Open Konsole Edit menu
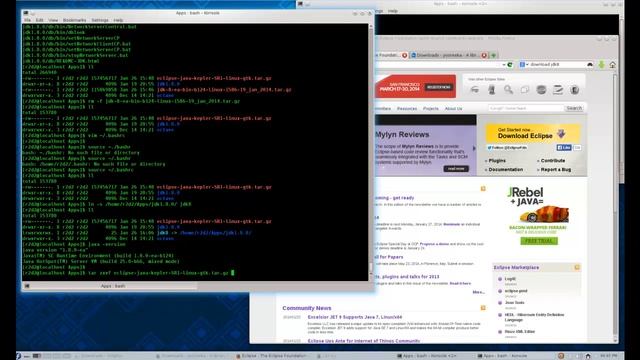This screenshot has width=640, height=360. (39, 20)
